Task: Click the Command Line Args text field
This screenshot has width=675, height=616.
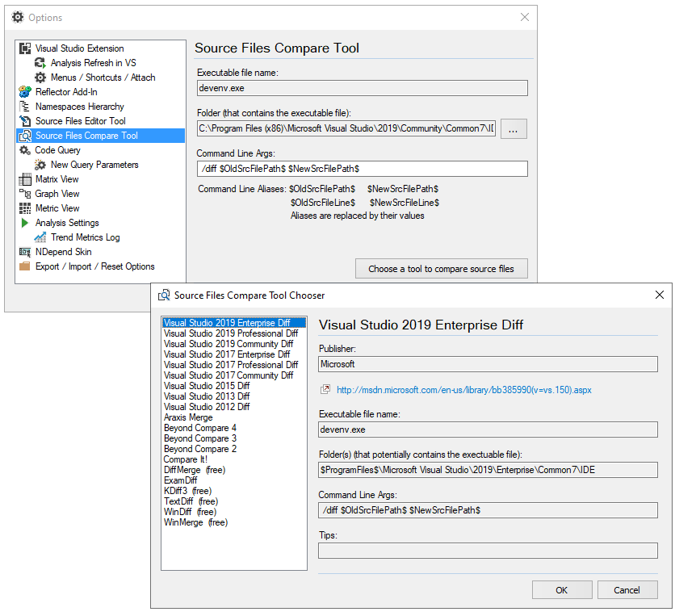Action: pos(362,169)
